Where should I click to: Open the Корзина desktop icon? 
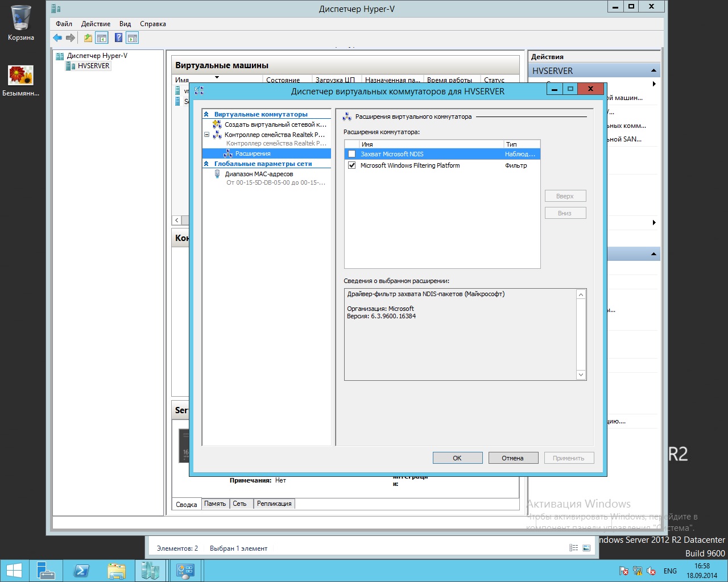point(21,23)
